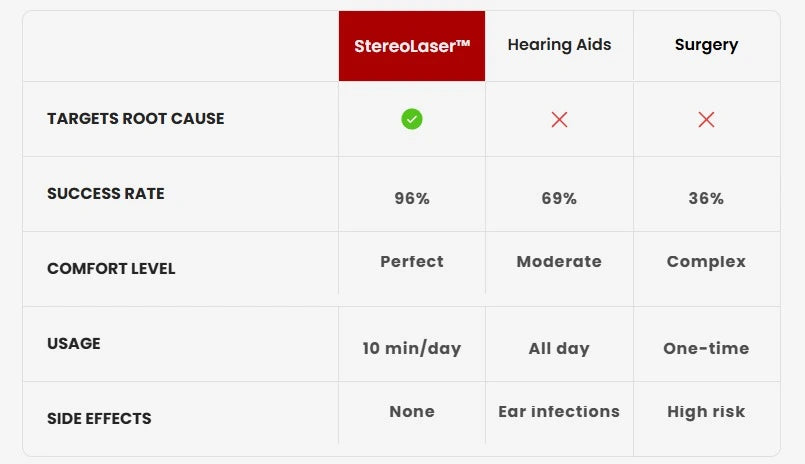
Task: Click the TARGETS ROOT CAUSE row label
Action: (x=136, y=119)
